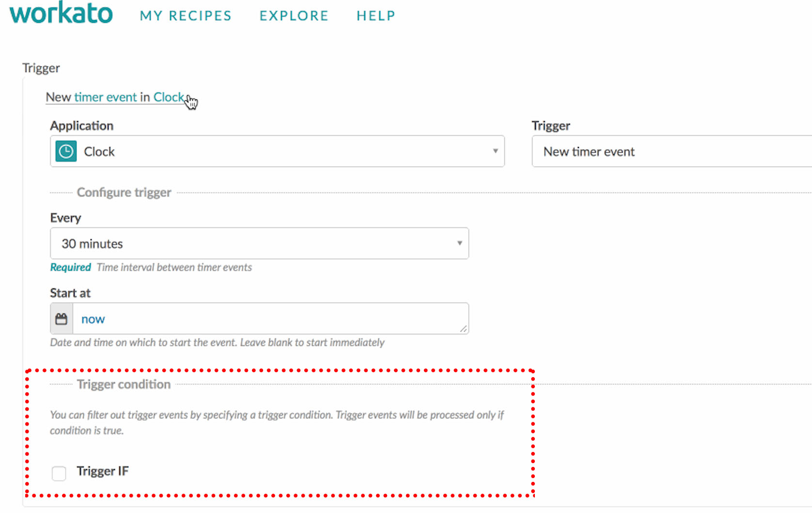Click the Clock link in trigger title
The width and height of the screenshot is (812, 513).
(169, 97)
